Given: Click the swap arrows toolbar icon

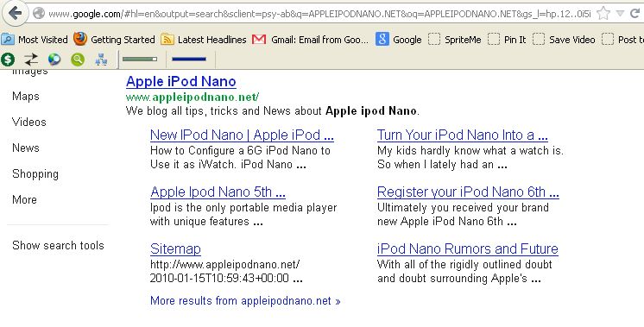Looking at the screenshot, I should (x=31, y=60).
